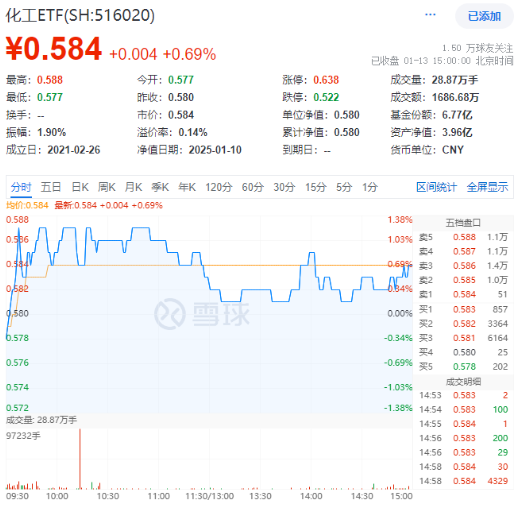Select the 买3 order row

pyautogui.click(x=463, y=338)
